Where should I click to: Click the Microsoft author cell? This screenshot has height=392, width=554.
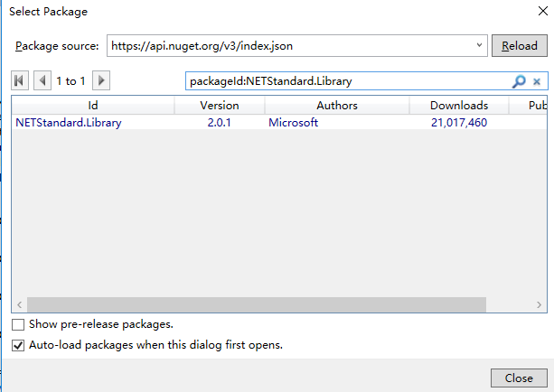tap(293, 123)
